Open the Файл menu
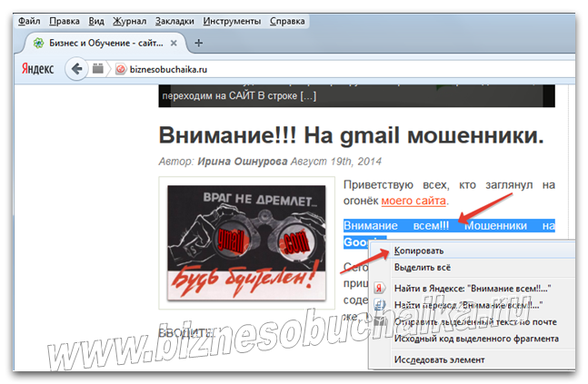The height and width of the screenshot is (384, 588). click(x=29, y=21)
